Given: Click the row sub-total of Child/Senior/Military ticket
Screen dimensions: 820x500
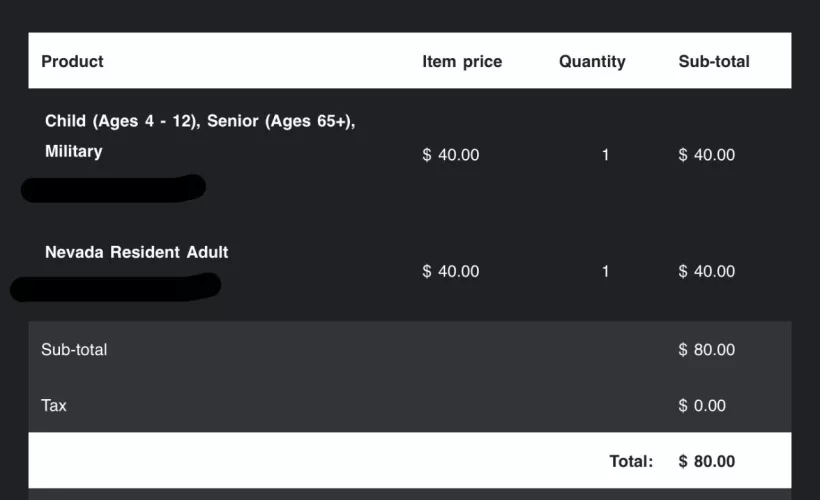Looking at the screenshot, I should tap(706, 155).
